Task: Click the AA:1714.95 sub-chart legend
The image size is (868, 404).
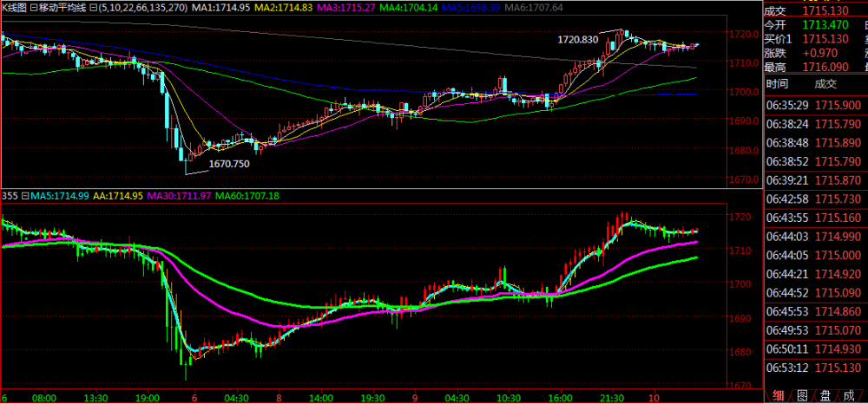Action: (118, 196)
